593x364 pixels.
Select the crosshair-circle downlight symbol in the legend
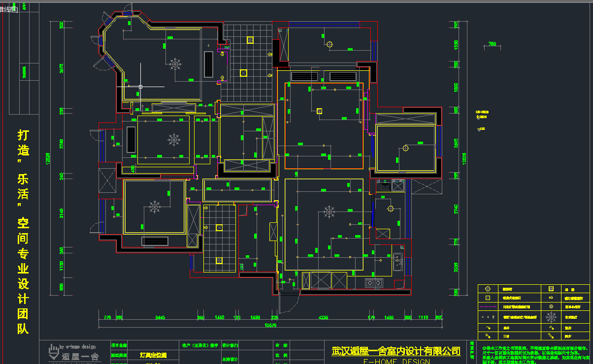pos(489,289)
